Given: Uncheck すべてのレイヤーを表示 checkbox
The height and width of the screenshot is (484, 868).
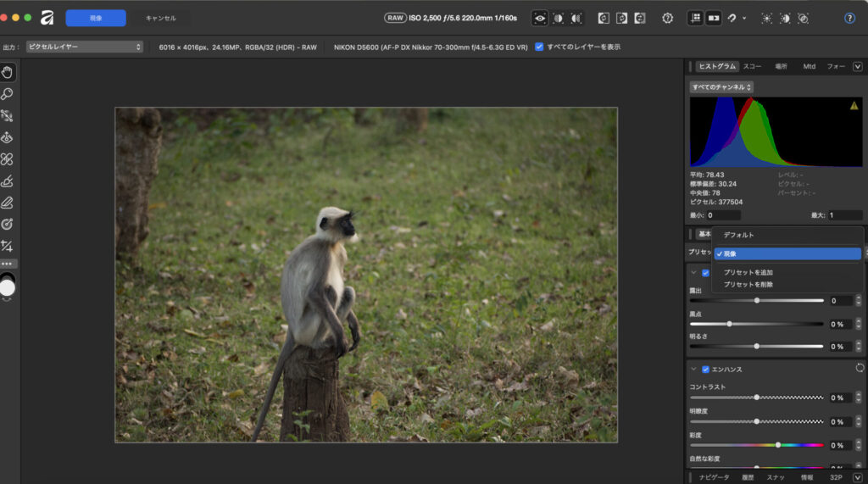Looking at the screenshot, I should tap(539, 47).
